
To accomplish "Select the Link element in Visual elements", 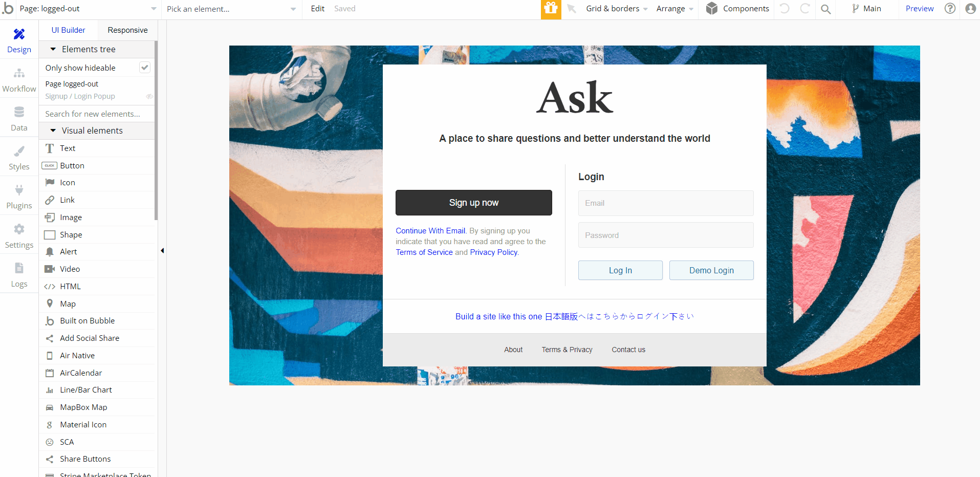I will 97,200.
